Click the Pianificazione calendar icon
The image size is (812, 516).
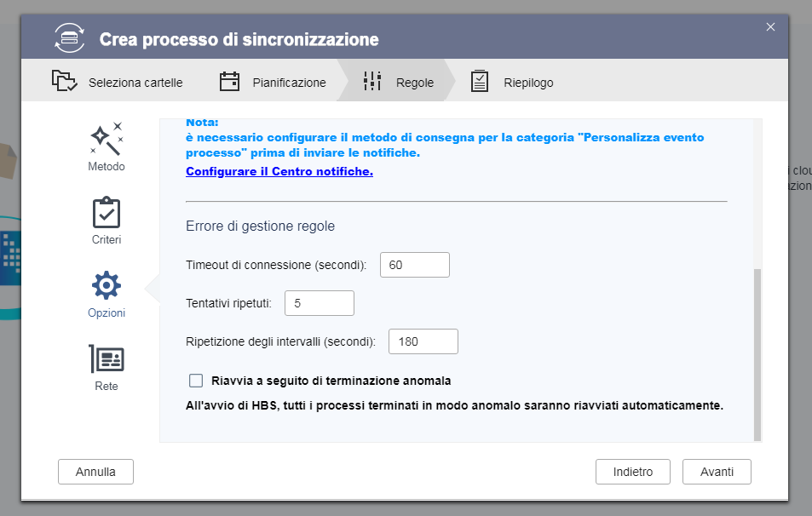[229, 82]
